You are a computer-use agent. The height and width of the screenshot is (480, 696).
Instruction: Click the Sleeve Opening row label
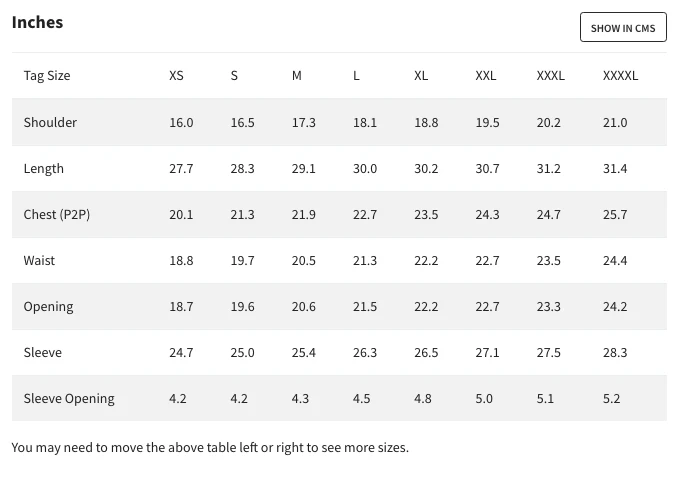(x=69, y=398)
